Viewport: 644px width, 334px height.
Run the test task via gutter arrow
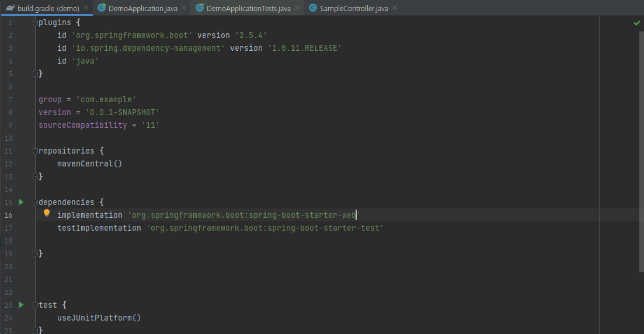21,305
